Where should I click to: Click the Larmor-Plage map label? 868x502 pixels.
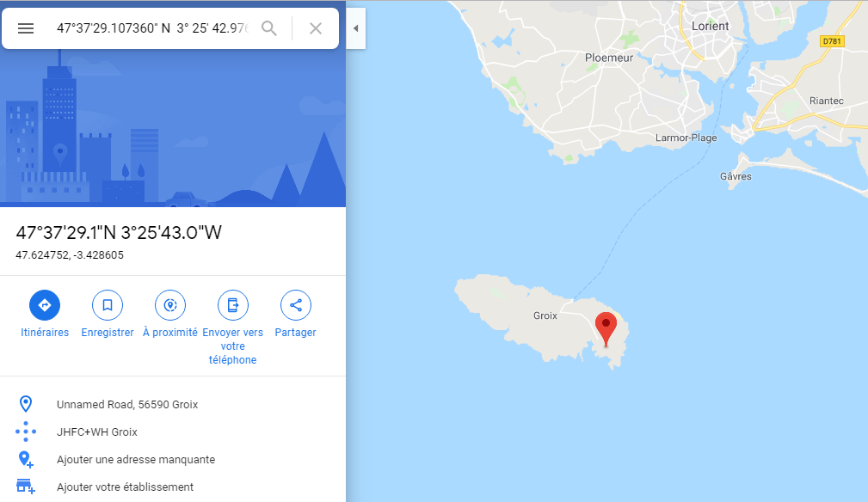(x=686, y=138)
